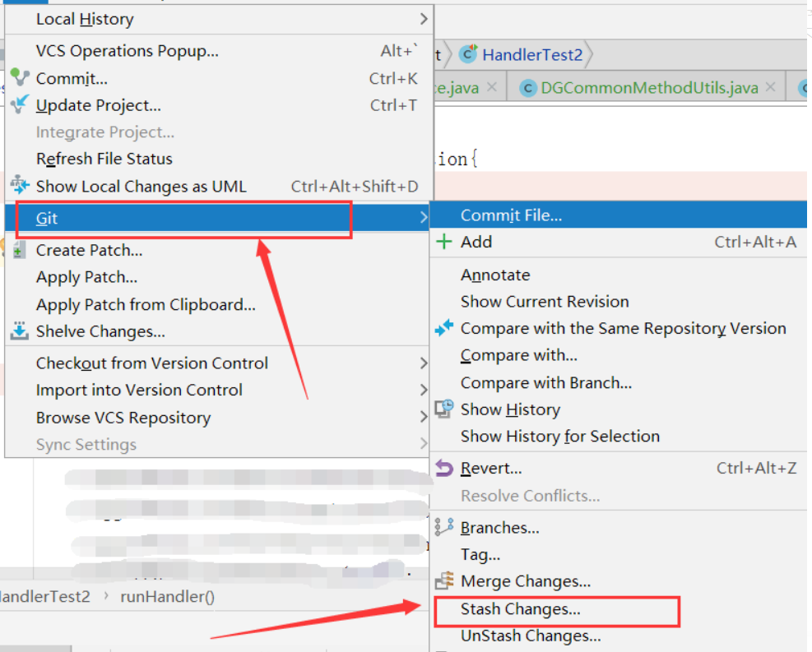Expand Browse VCS Repository submenu arrow
The height and width of the screenshot is (652, 812).
(424, 417)
